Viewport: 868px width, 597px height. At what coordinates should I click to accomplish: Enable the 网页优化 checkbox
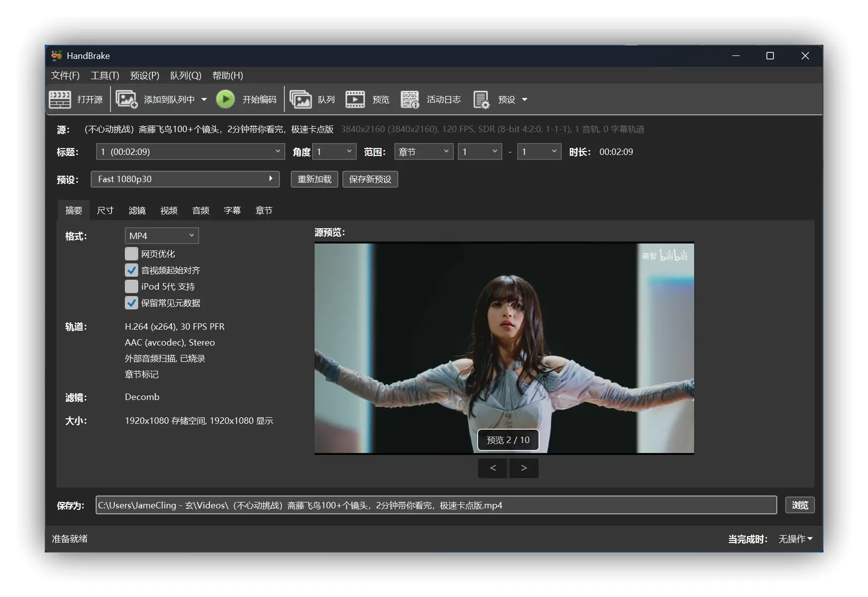[131, 254]
